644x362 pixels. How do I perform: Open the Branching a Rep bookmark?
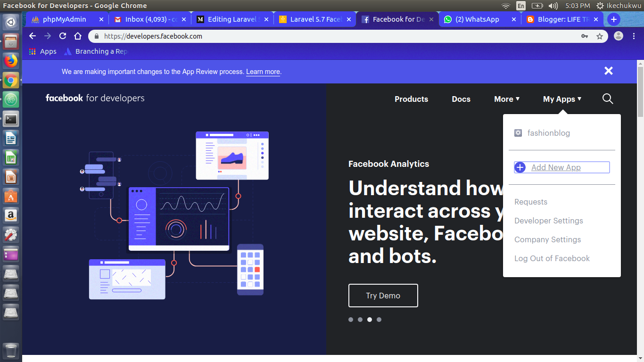click(96, 51)
